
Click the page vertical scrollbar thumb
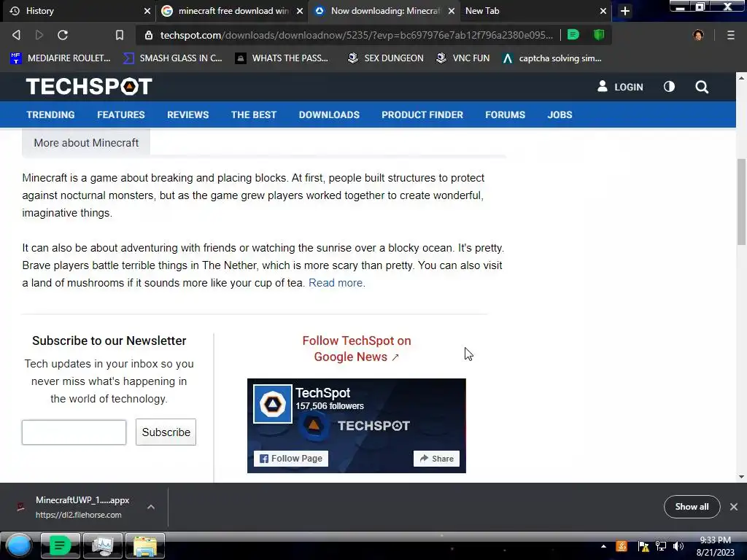(741, 202)
